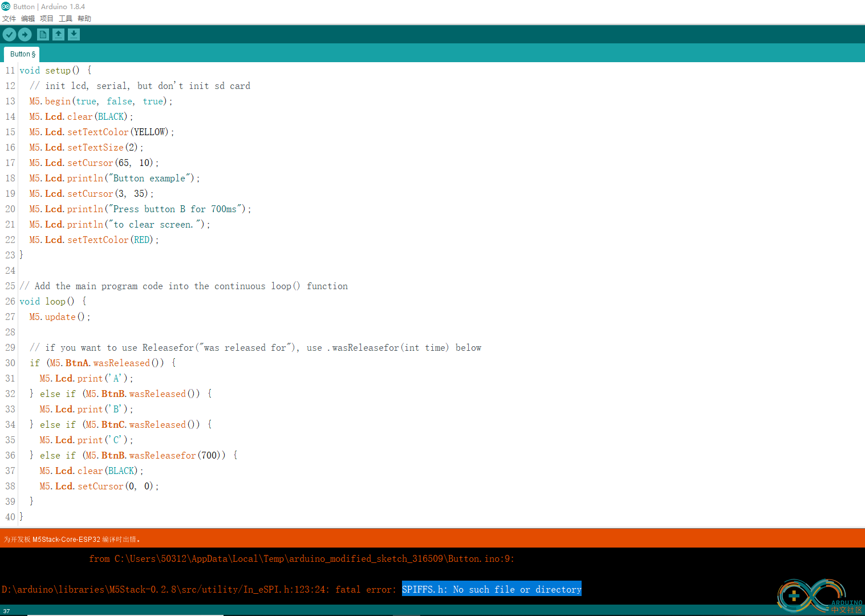Click "M5.Lcd.print('B');" line
The width and height of the screenshot is (865, 616).
coord(86,409)
